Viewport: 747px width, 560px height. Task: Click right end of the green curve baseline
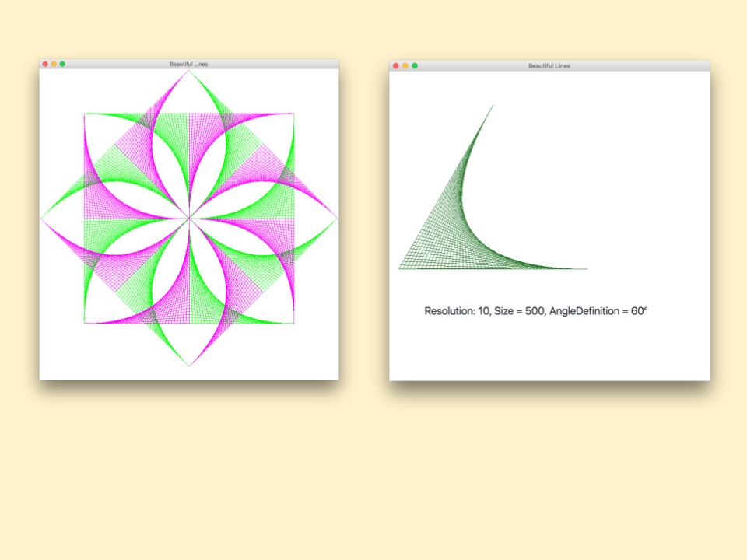click(586, 269)
